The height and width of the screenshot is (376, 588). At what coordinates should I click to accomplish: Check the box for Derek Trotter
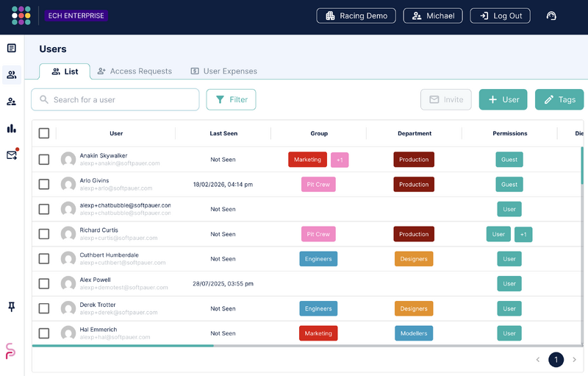click(x=44, y=308)
